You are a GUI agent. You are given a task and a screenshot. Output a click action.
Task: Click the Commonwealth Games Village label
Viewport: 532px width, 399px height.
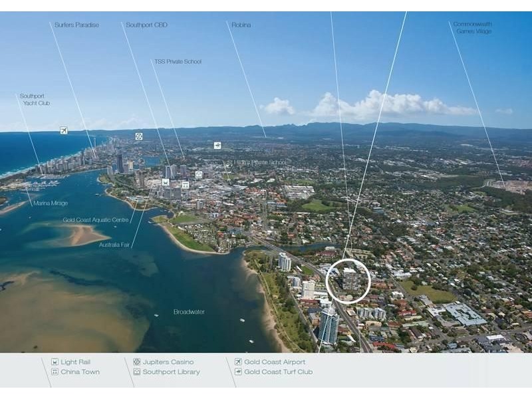(473, 27)
